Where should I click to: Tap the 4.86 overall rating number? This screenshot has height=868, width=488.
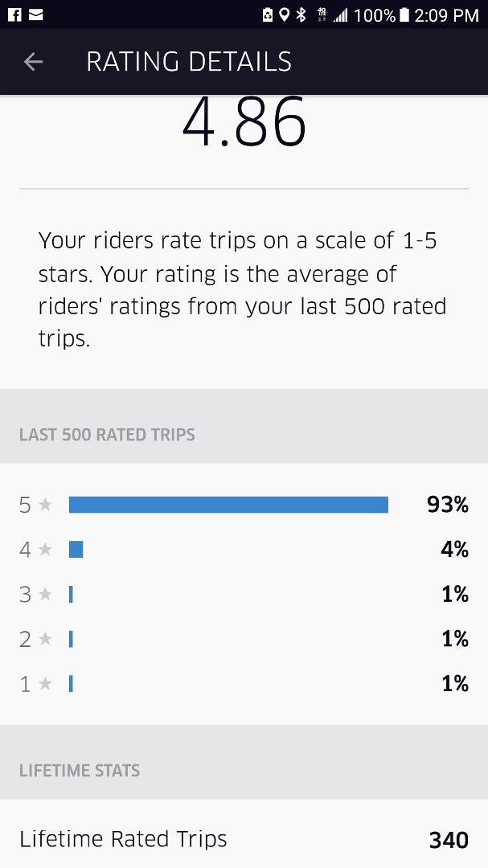pos(244,122)
